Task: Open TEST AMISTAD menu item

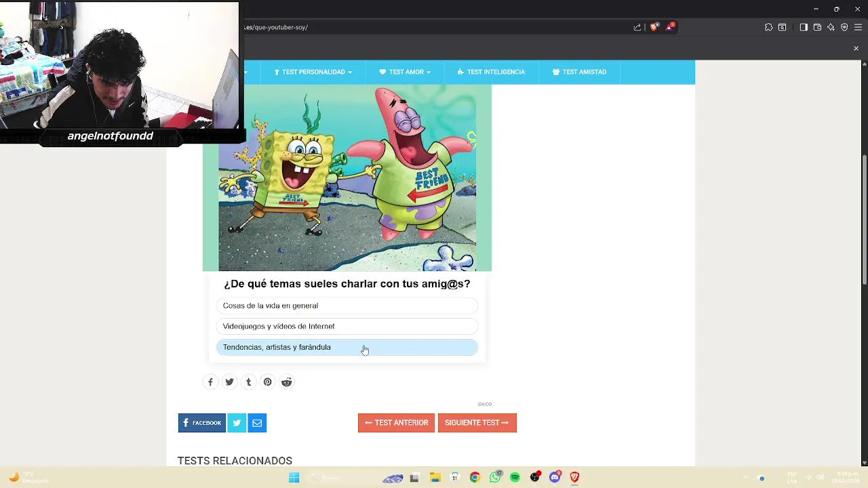Action: (579, 72)
